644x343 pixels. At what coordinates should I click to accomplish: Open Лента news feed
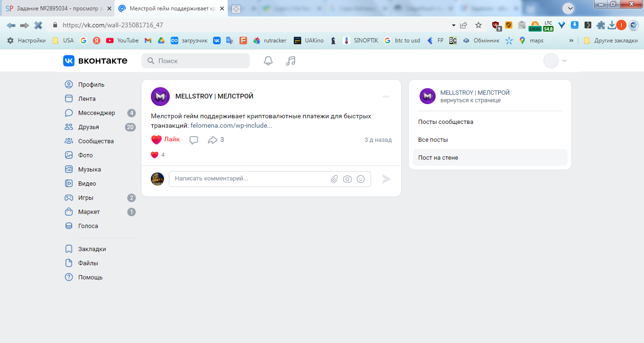(80, 99)
